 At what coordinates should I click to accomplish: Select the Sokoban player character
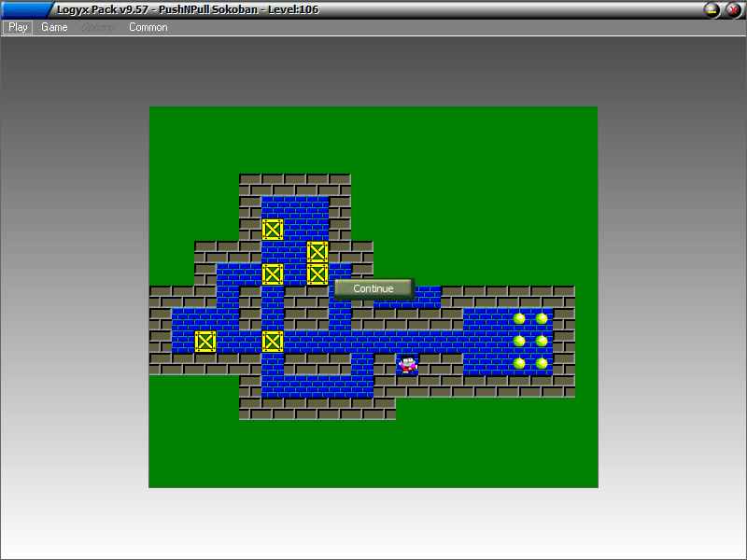pos(407,364)
